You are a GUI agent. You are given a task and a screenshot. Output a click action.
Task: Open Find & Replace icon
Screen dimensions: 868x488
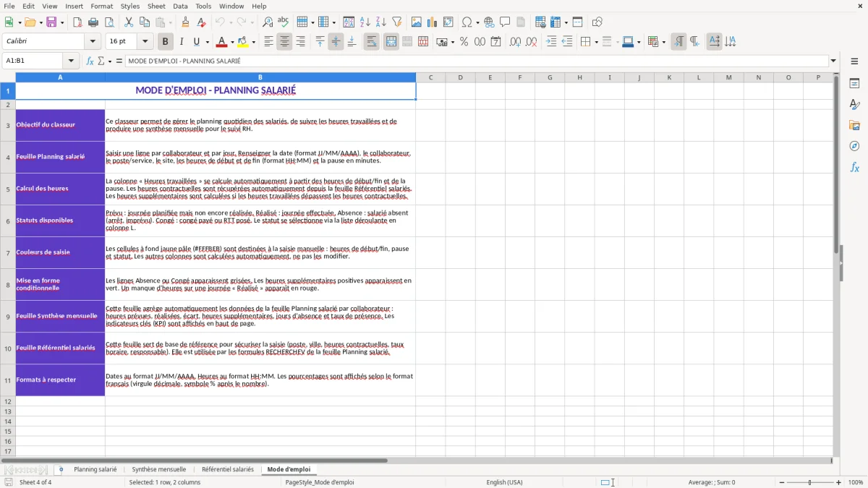(x=268, y=22)
